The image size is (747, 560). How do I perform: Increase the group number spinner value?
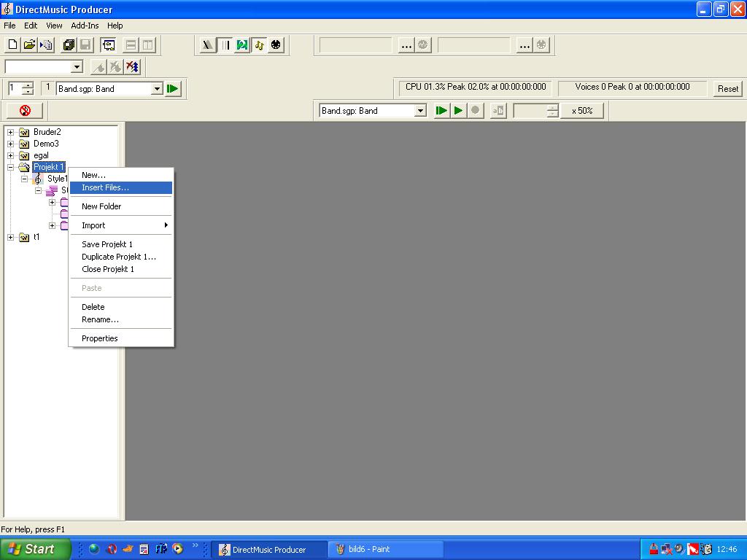(28, 85)
